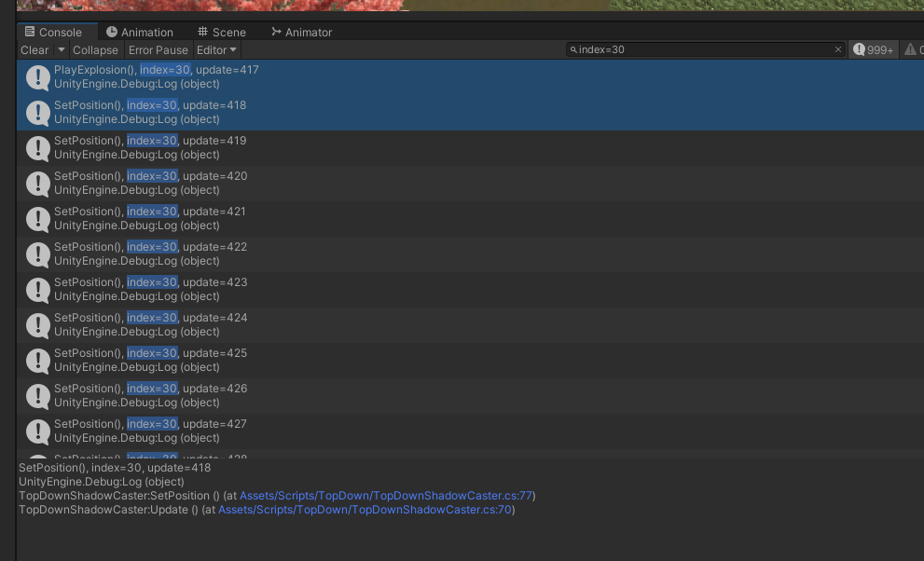Click the console search field
This screenshot has width=924, height=561.
[x=699, y=50]
